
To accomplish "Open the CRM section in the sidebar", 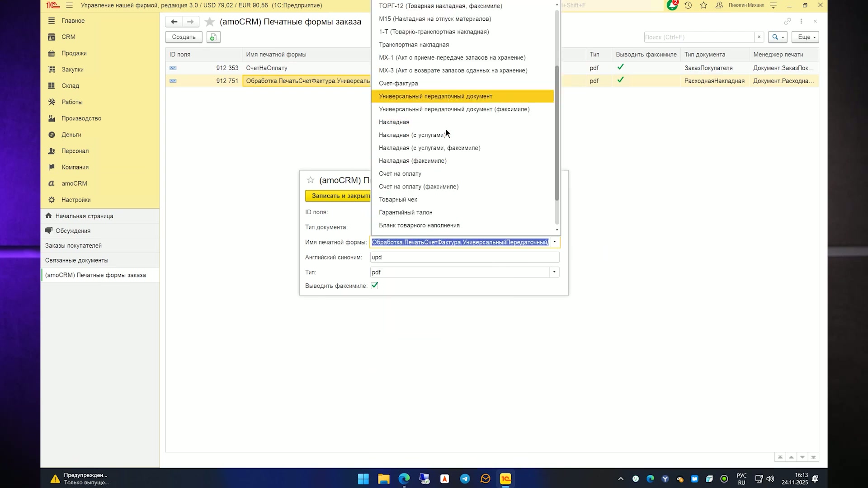I will [x=68, y=37].
